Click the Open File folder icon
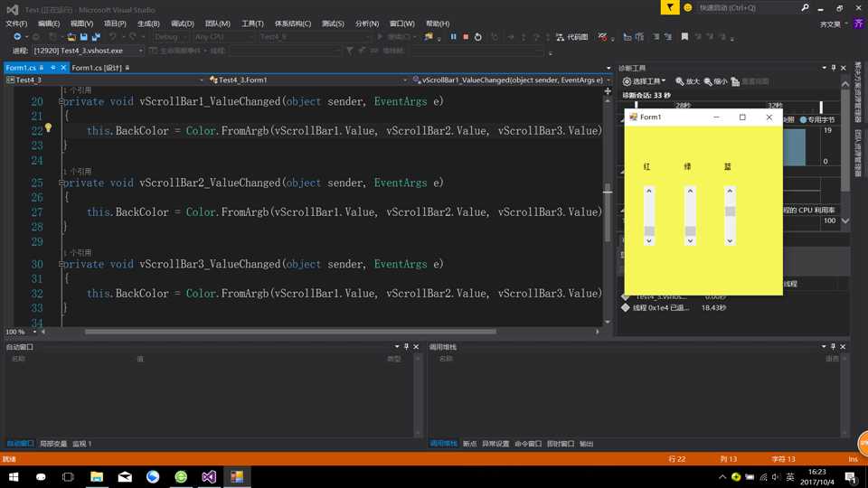Viewport: 868px width, 488px height. (71, 36)
